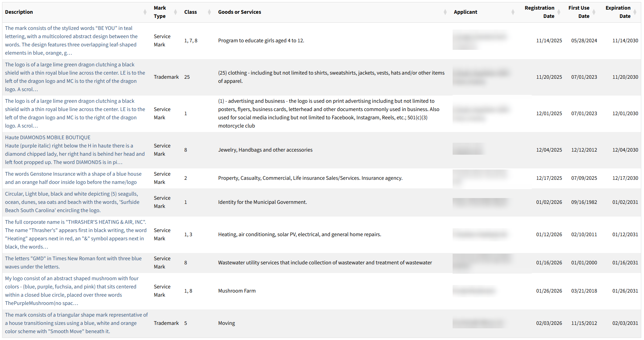This screenshot has width=644, height=340.
Task: Sort by Expiration Date arrow icon
Action: [x=635, y=12]
